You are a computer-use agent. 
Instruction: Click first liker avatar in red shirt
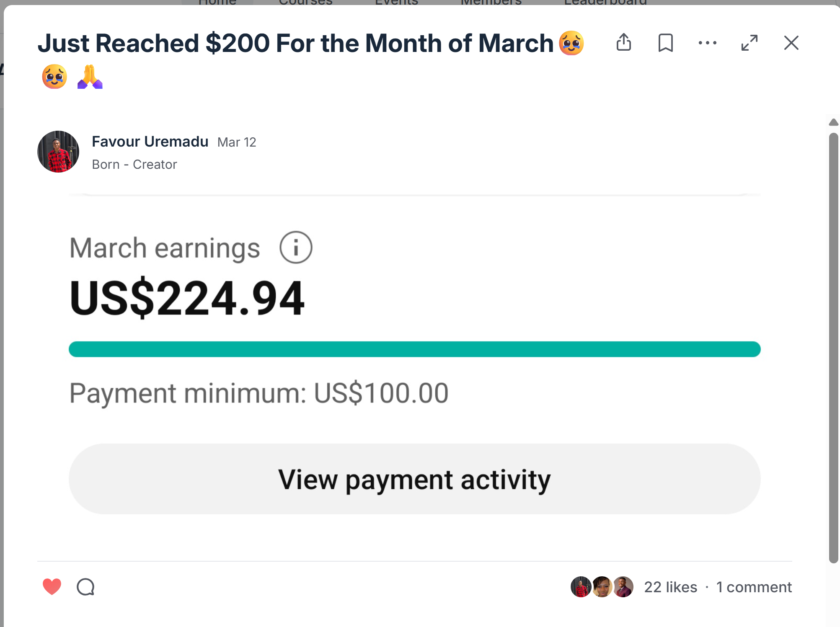(580, 587)
